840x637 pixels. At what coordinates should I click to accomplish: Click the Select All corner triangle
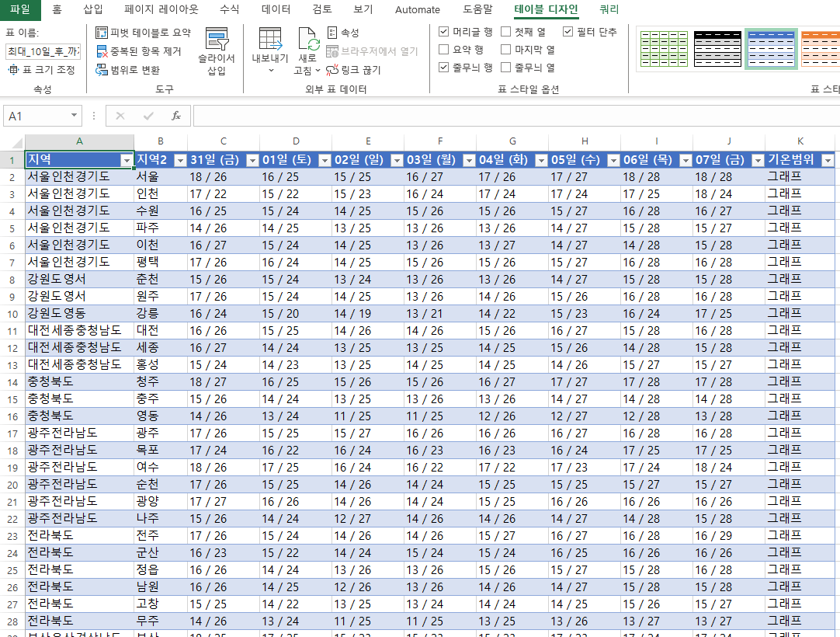point(17,142)
